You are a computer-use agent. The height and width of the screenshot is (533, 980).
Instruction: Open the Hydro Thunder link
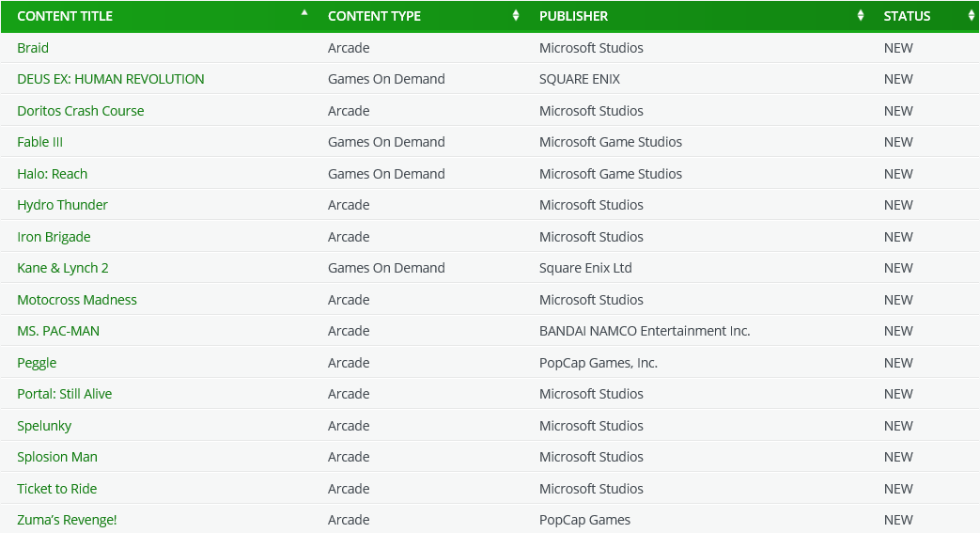tap(63, 205)
